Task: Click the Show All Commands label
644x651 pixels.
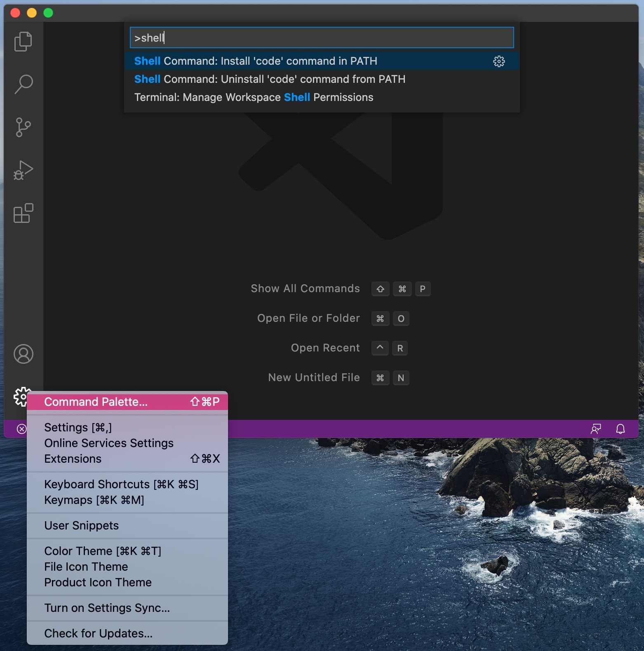Action: click(x=305, y=288)
